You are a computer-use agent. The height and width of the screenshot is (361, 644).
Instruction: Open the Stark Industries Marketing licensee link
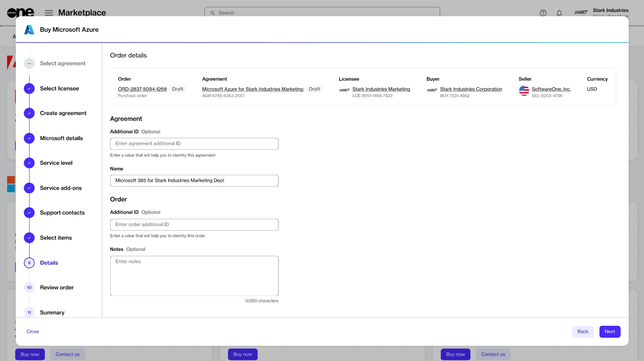381,89
